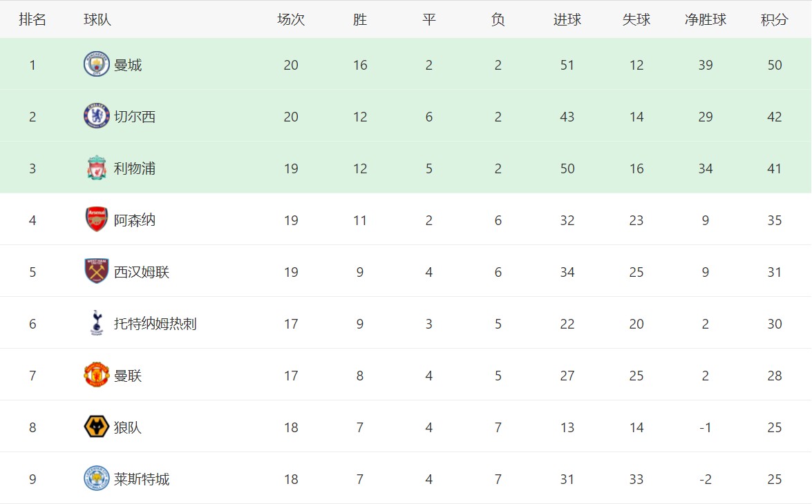Click the Liverpool club crest
Screen dimensions: 812x504
point(97,168)
